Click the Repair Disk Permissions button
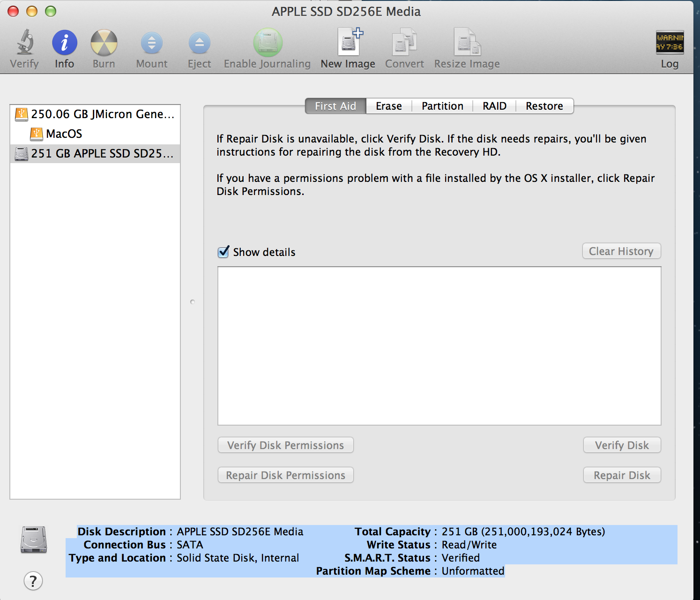 click(x=286, y=475)
